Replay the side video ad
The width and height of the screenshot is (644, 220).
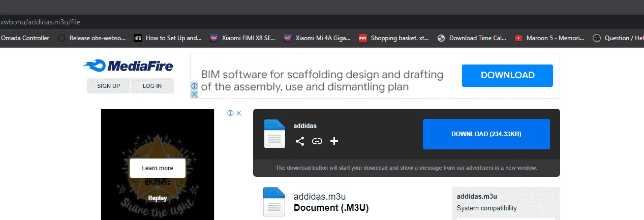[158, 198]
